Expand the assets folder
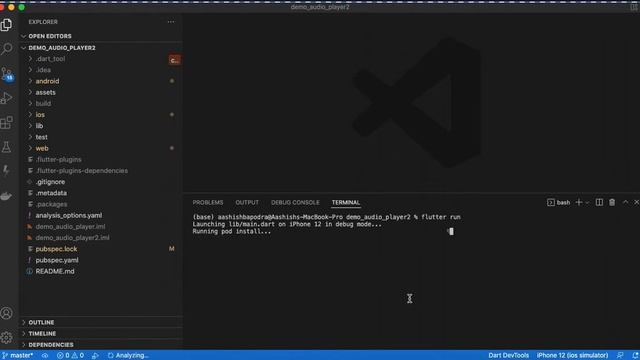This screenshot has height=360, width=640. pos(101,92)
